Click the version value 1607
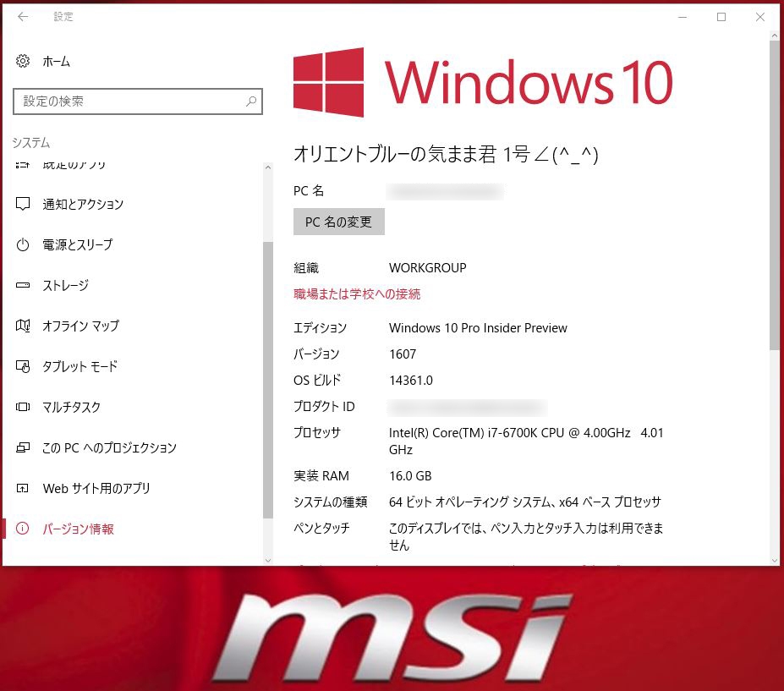The height and width of the screenshot is (691, 784). pyautogui.click(x=403, y=354)
